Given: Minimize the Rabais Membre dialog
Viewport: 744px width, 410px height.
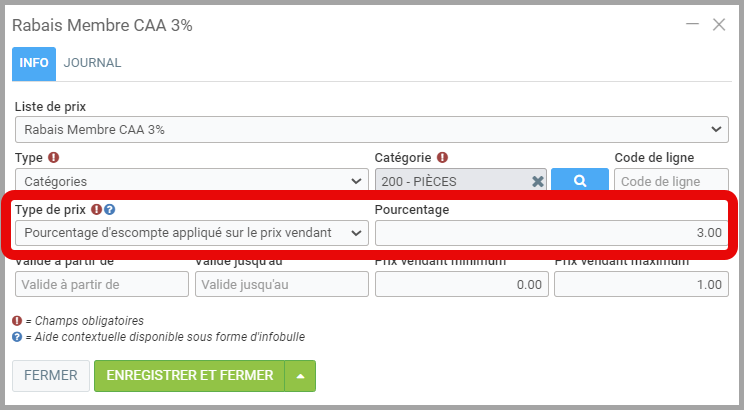Looking at the screenshot, I should coord(691,25).
